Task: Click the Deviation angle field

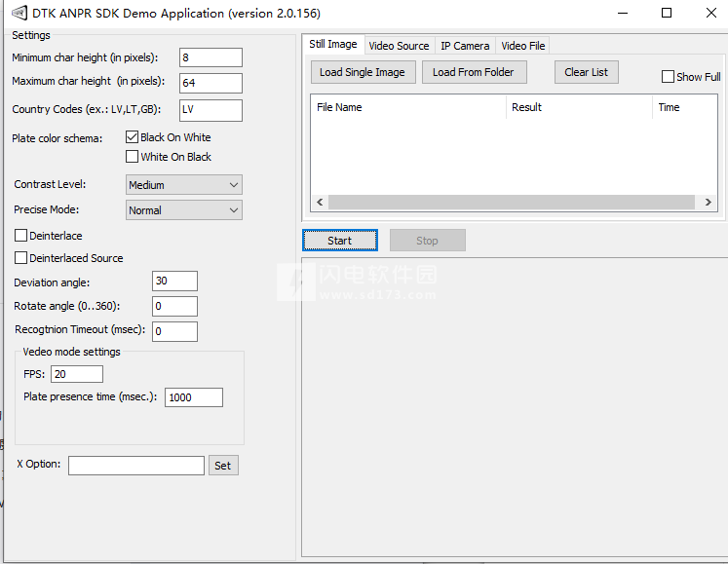Action: click(x=174, y=281)
